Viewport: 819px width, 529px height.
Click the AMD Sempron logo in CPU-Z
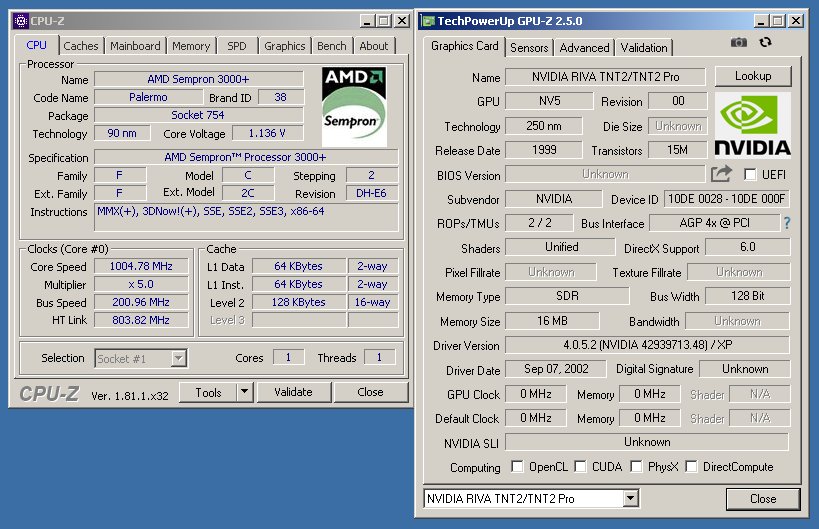[x=354, y=107]
